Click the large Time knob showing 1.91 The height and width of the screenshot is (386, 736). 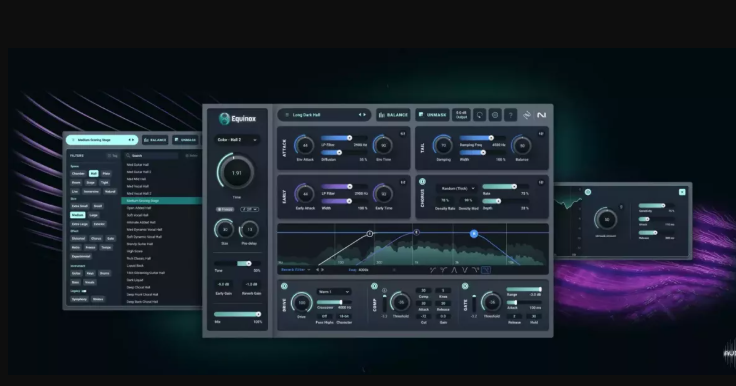pos(237,172)
